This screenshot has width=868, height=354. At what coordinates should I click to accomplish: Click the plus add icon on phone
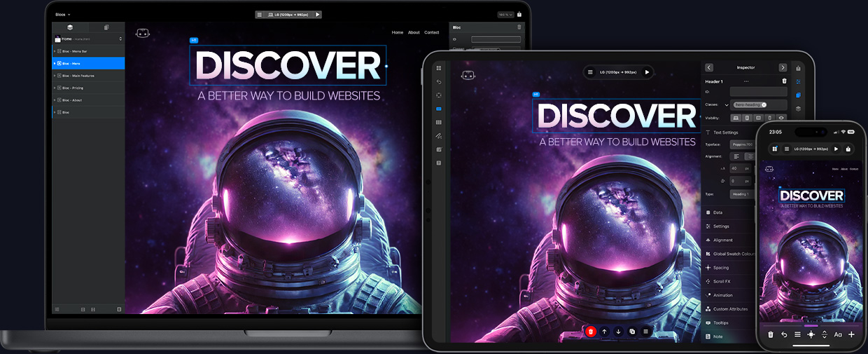pos(851,335)
